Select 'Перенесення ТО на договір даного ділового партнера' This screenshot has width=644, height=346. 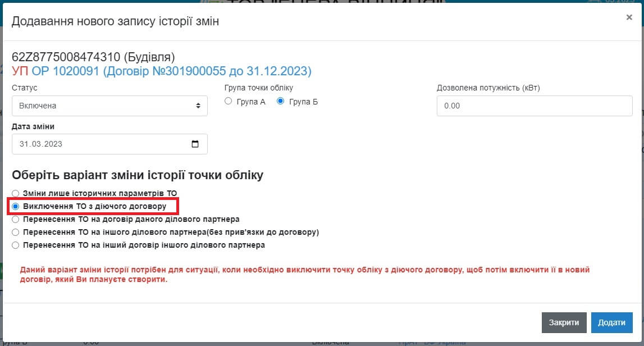point(16,220)
